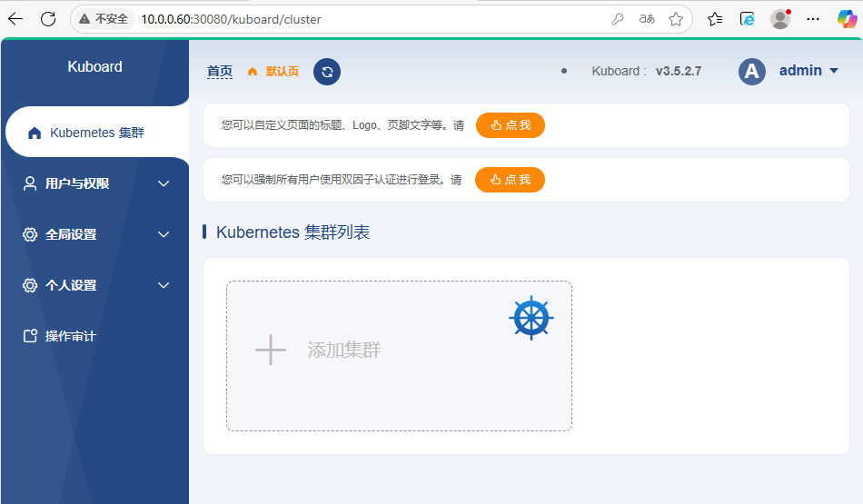Click the 您可以自定义页面的标题 notice text
Screen dimensions: 863x504
point(342,125)
